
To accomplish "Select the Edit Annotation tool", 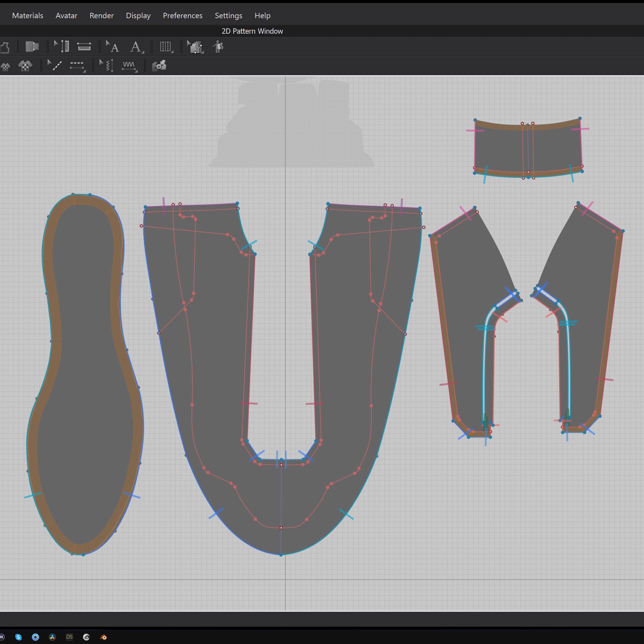I will (x=112, y=47).
